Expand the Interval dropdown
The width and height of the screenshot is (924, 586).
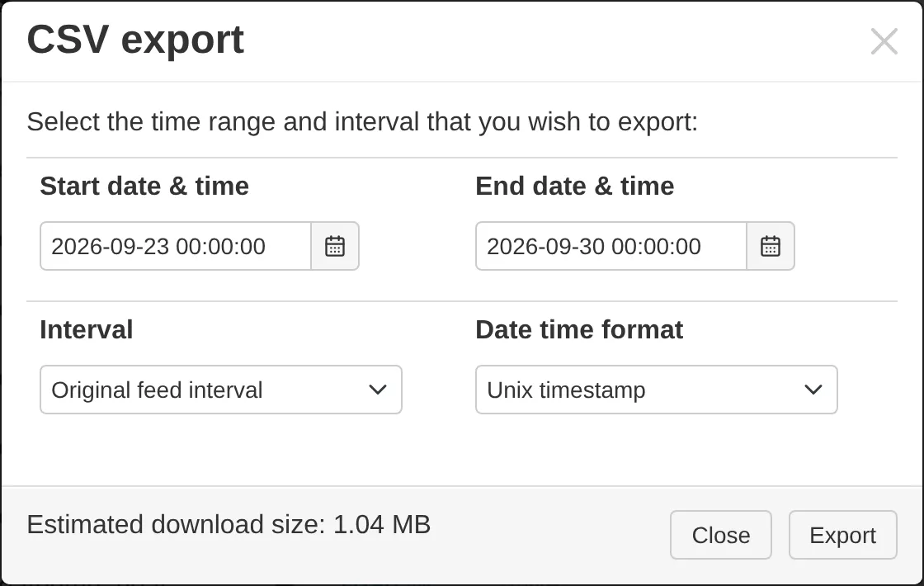[x=221, y=390]
